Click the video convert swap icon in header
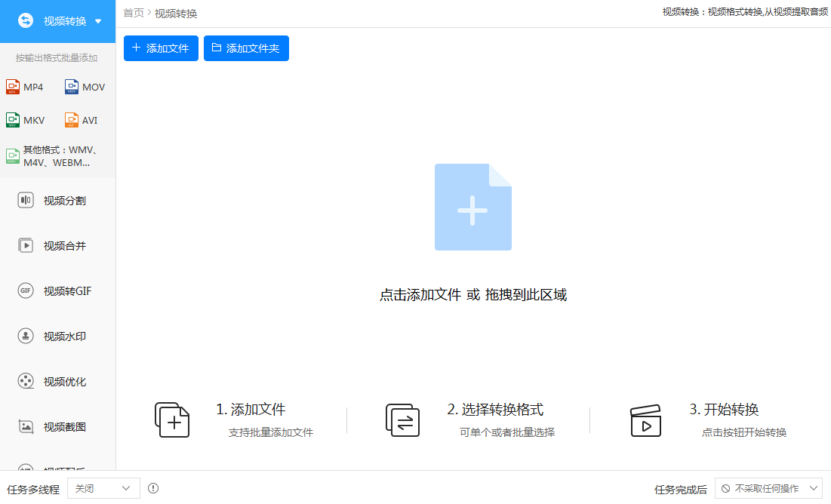 point(26,20)
